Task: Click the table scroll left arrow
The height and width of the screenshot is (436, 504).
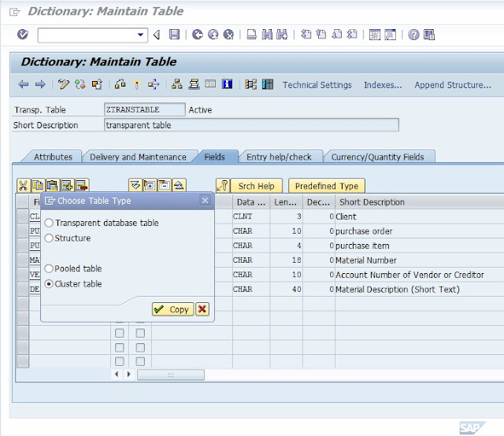Action: [x=117, y=374]
